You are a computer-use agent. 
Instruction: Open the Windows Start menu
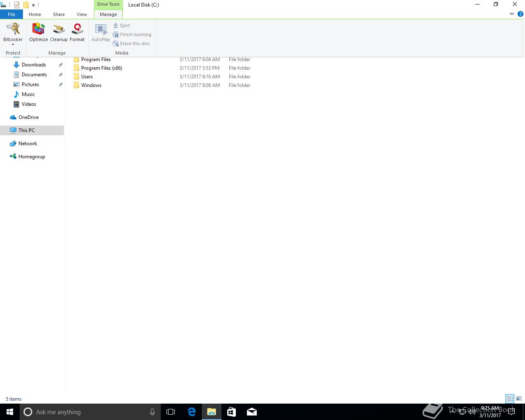coord(10,412)
